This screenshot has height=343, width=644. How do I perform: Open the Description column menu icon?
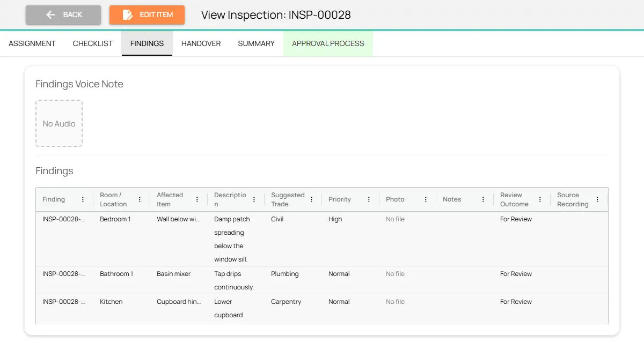tap(254, 199)
